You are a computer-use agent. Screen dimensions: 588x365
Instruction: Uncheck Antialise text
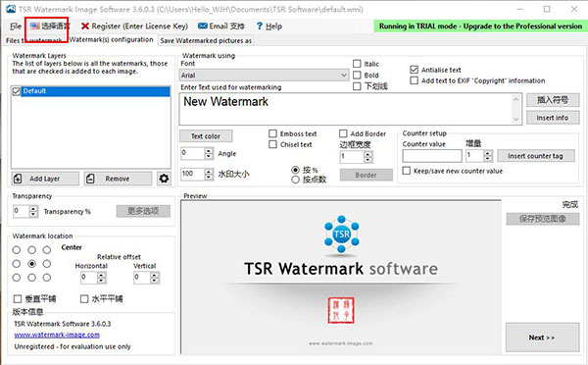tap(414, 70)
